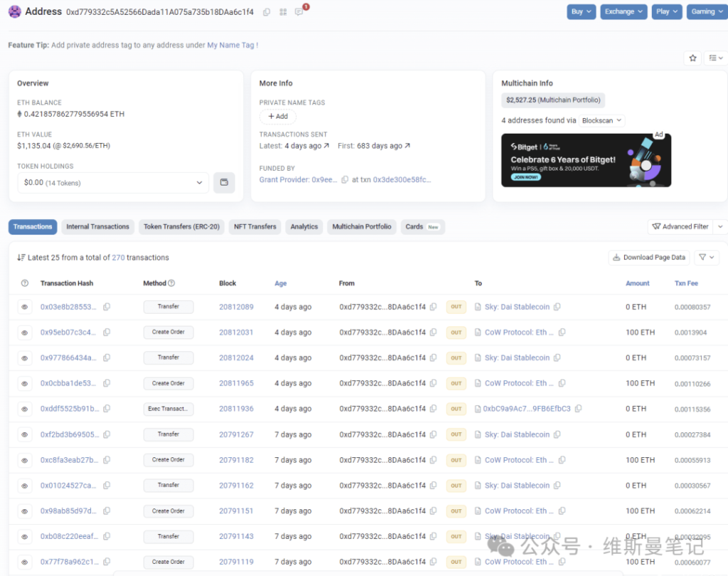Image resolution: width=728 pixels, height=576 pixels.
Task: Copy hash 0x98ab85d97d icon
Action: (107, 511)
